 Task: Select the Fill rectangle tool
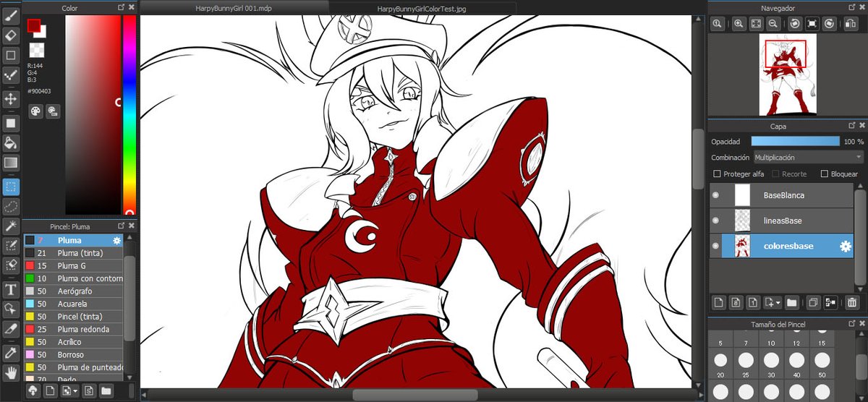click(x=11, y=123)
